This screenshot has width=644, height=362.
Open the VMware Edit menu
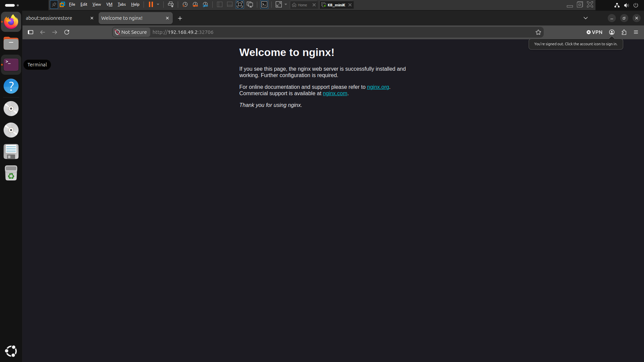coord(84,5)
